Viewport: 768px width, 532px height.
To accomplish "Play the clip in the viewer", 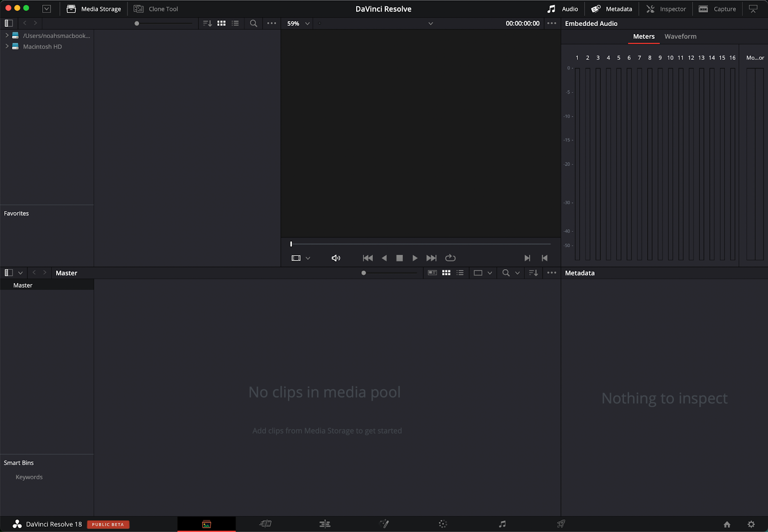I will click(x=415, y=258).
